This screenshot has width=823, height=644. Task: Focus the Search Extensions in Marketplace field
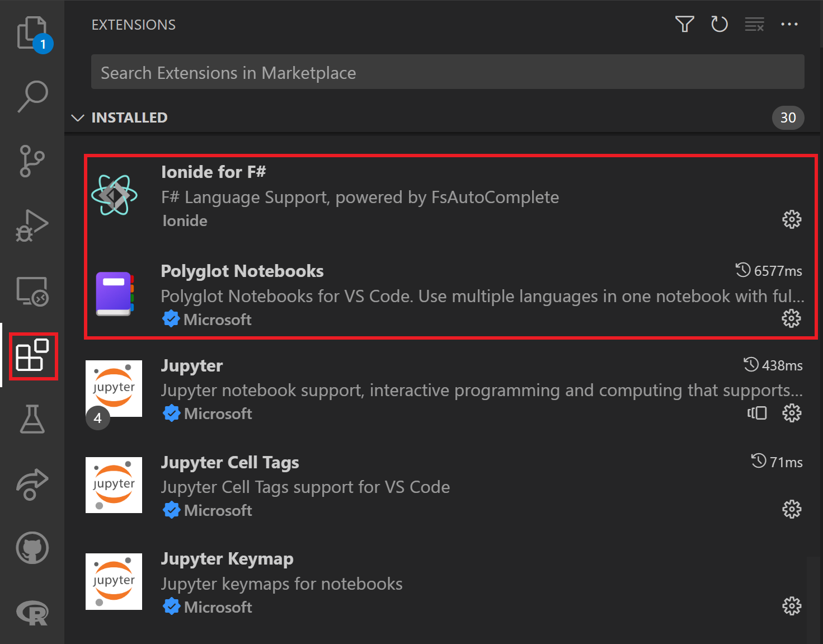pos(448,72)
